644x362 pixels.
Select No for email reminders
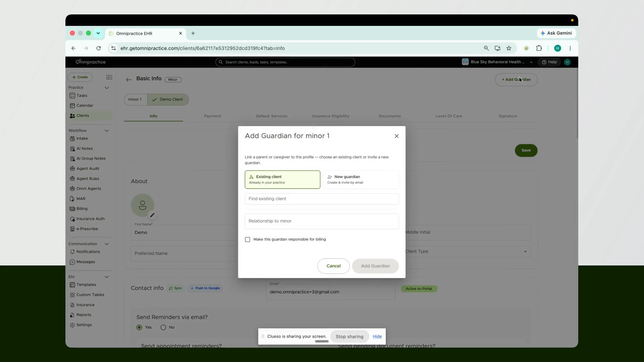coord(163,327)
